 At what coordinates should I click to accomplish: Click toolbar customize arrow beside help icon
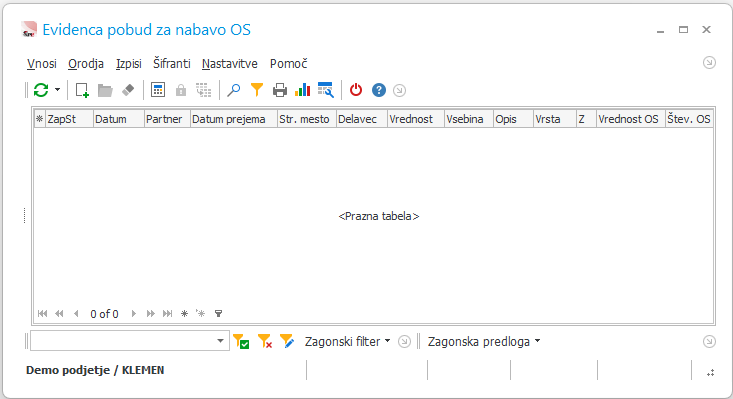tap(399, 90)
